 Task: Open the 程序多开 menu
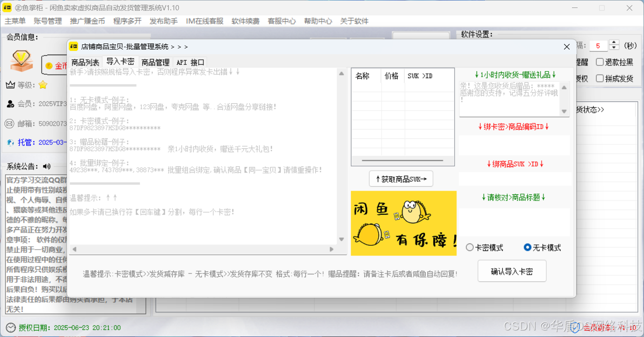click(x=127, y=21)
